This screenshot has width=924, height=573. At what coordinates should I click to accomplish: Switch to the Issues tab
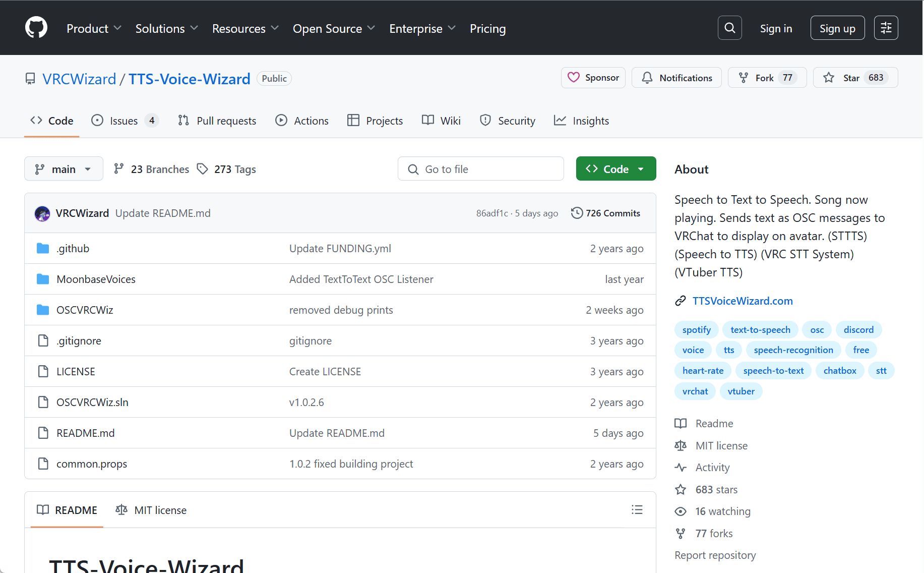pos(124,121)
